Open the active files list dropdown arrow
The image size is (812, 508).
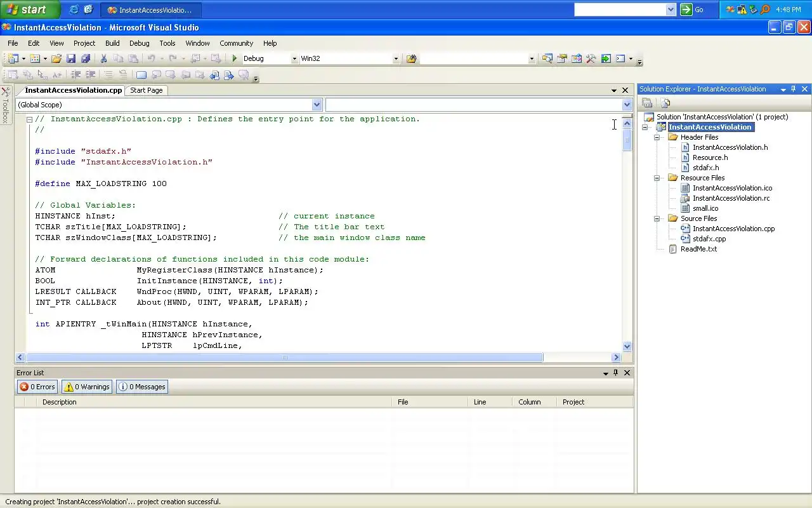614,90
